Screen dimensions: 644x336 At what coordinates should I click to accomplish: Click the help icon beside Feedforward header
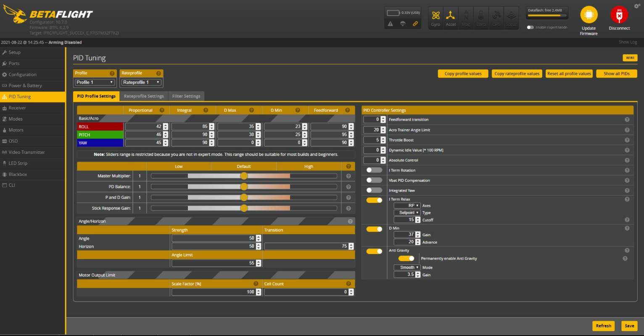(348, 110)
